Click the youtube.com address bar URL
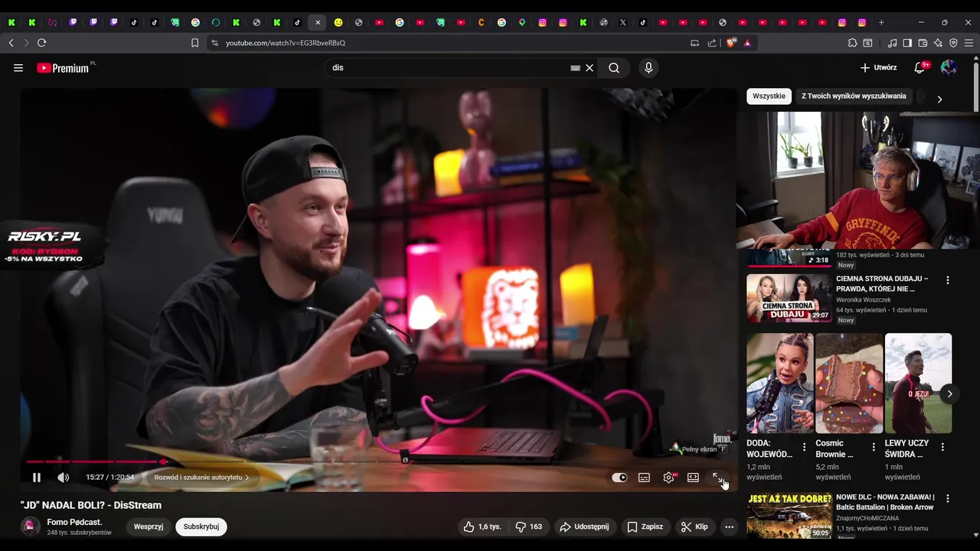Screen dimensions: 980x551 [286, 43]
